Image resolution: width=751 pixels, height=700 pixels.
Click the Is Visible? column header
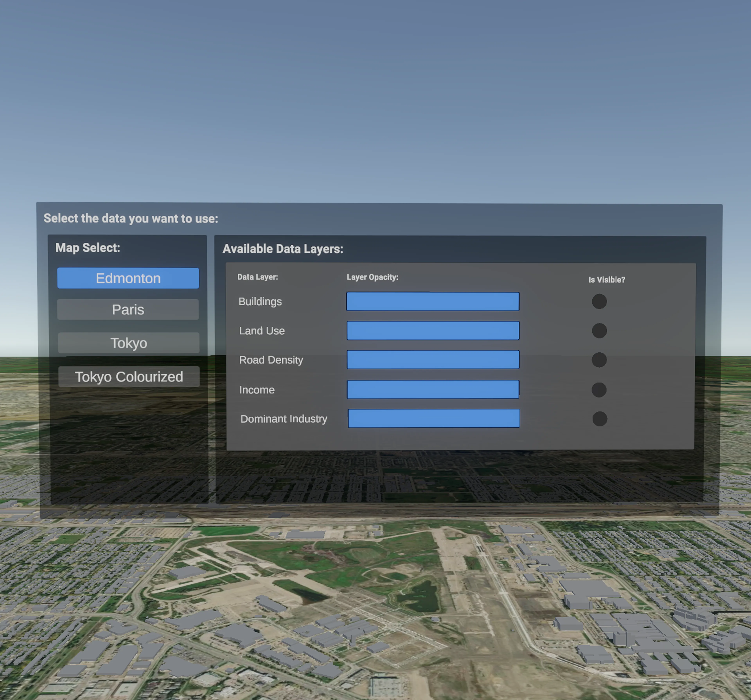[x=606, y=280]
